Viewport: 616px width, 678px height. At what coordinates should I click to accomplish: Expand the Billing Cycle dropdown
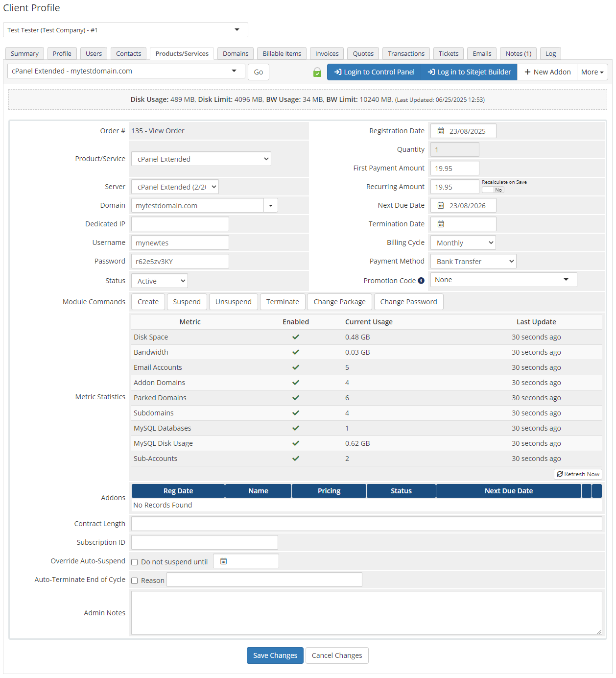point(463,243)
